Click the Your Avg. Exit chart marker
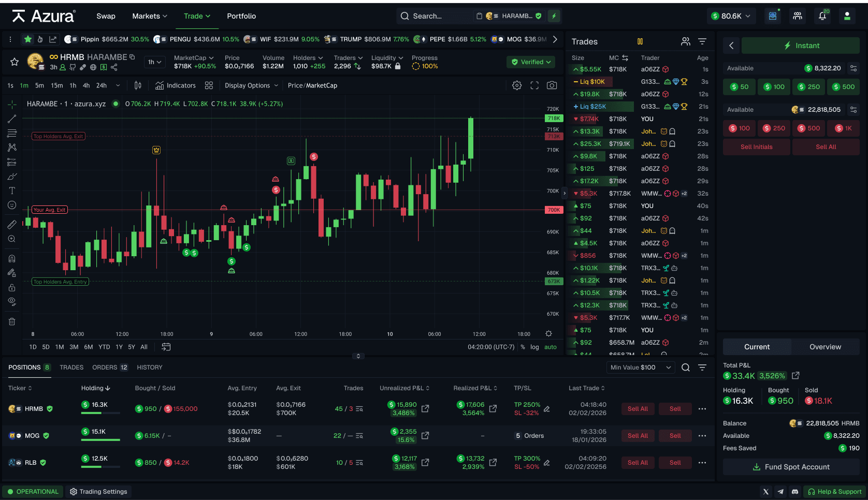Viewport: 868px width, 500px height. click(x=50, y=210)
